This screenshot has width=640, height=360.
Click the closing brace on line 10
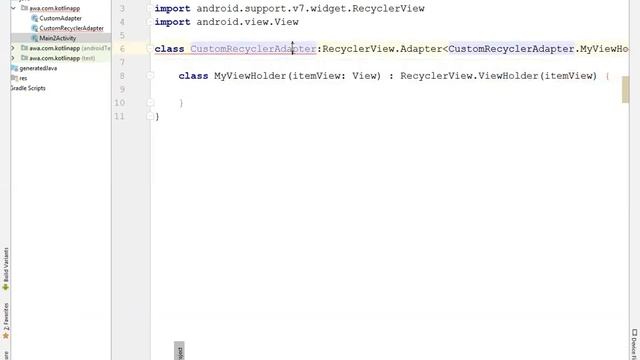181,103
